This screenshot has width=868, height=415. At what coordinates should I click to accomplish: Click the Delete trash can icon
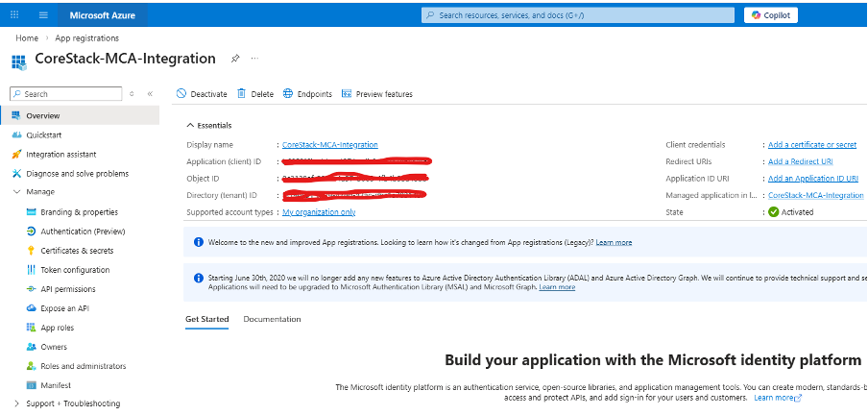241,93
